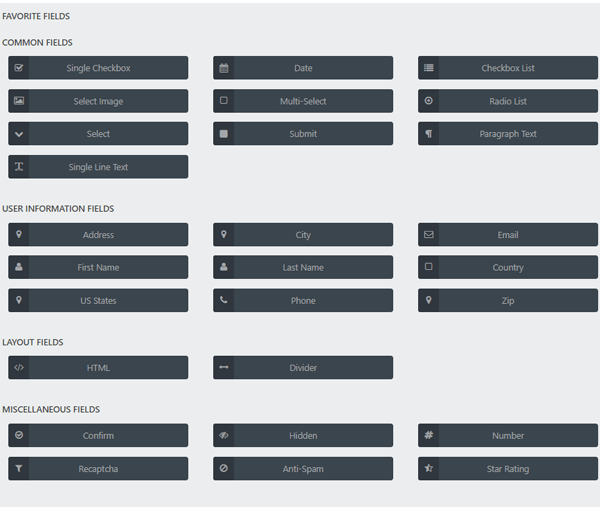
Task: Add the Radio List field
Action: click(508, 101)
